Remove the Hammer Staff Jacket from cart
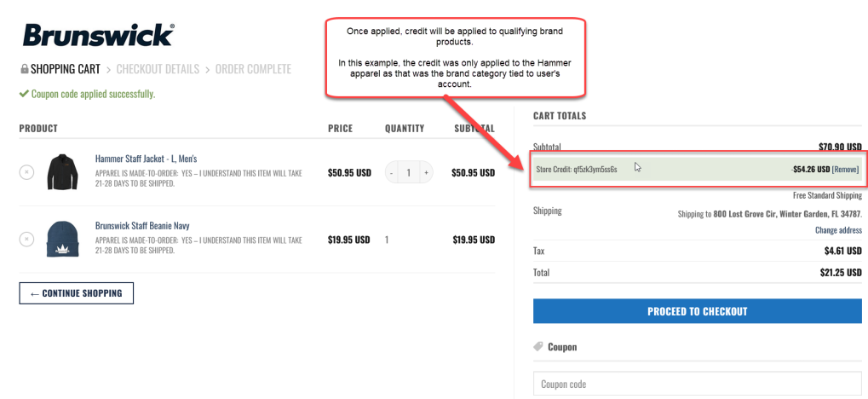The image size is (868, 399). pos(26,172)
